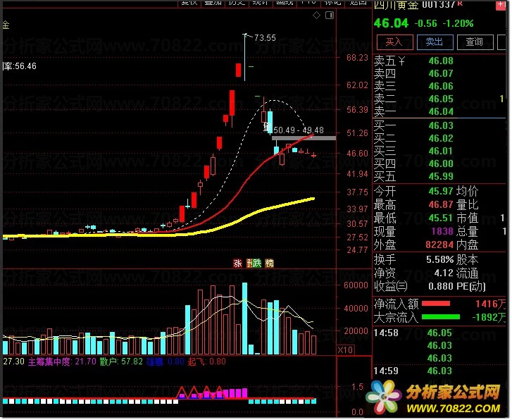
Task: Click the 46.60 price axis label
Action: (x=357, y=154)
